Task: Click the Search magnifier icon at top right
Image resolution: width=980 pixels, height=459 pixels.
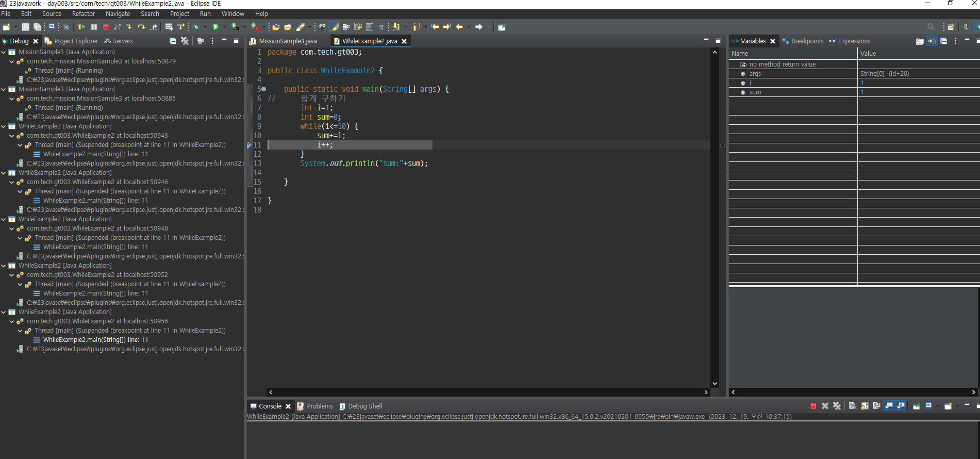Action: click(x=931, y=27)
